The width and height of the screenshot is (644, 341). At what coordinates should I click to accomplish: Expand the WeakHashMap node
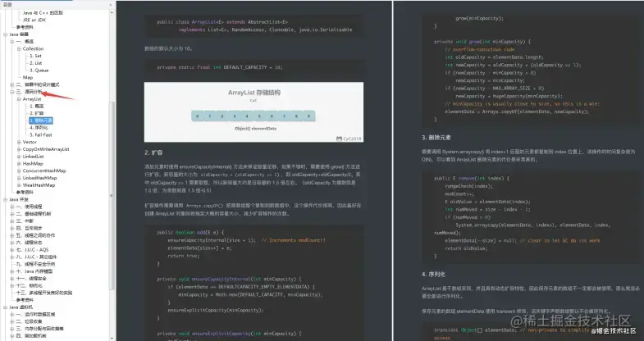[19, 185]
